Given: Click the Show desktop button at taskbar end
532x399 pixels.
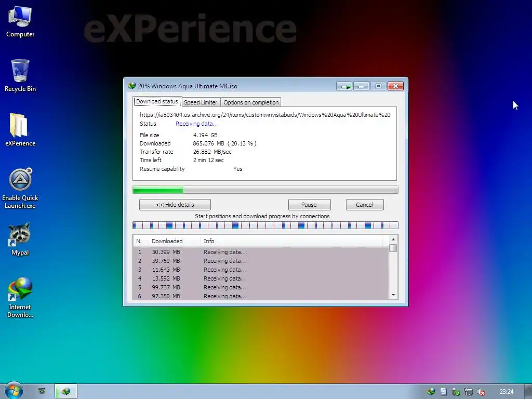Looking at the screenshot, I should 528,391.
